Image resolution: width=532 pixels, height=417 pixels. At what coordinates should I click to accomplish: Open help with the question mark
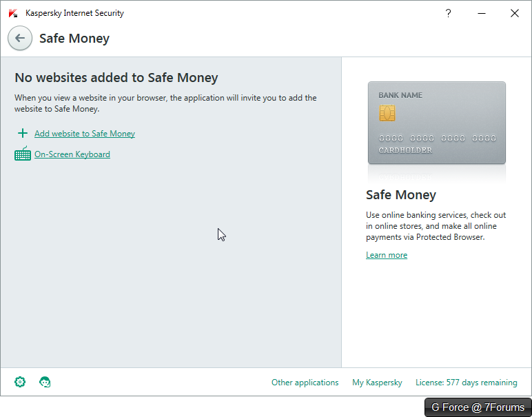coord(448,13)
